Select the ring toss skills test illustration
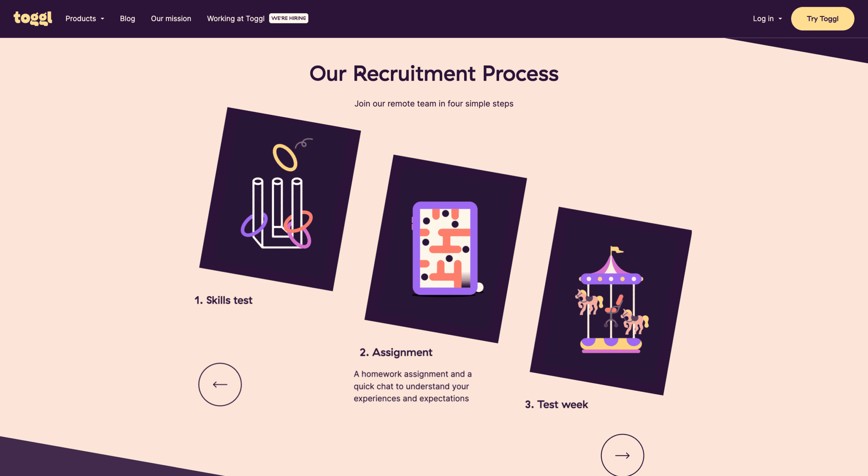 click(x=280, y=199)
